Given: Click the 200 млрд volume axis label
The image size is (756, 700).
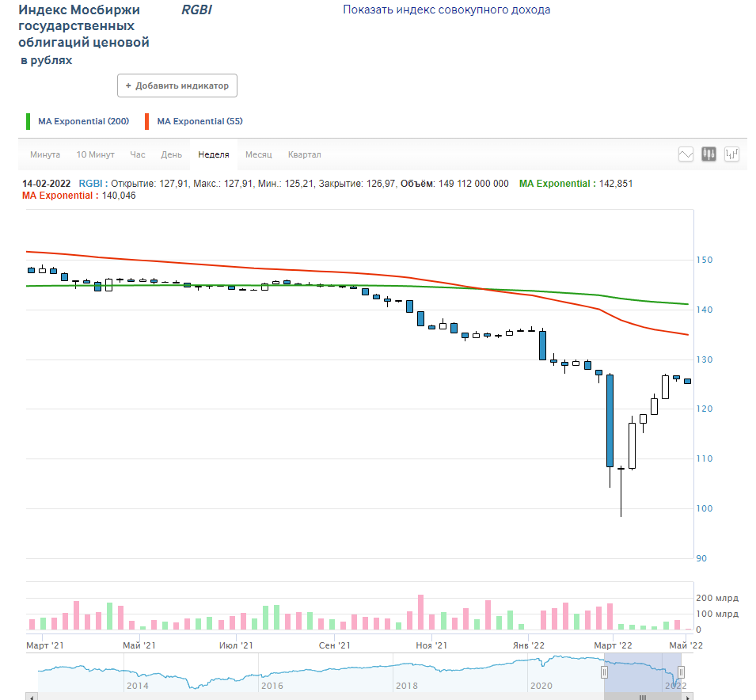Looking at the screenshot, I should (x=717, y=598).
